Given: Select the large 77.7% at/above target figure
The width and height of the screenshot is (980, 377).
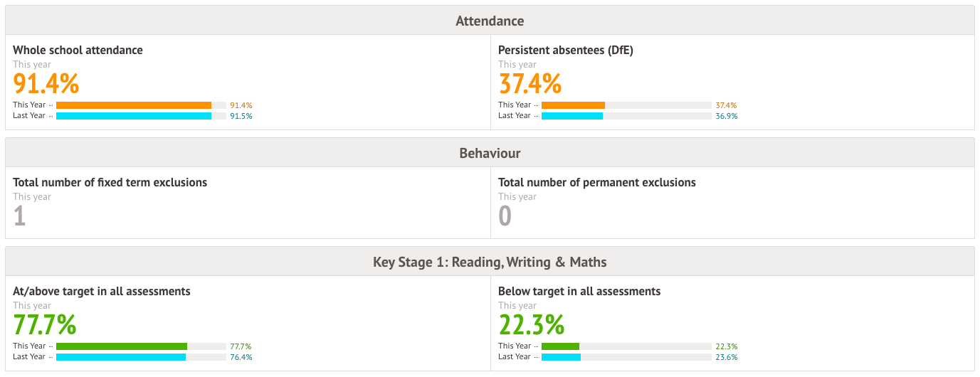Looking at the screenshot, I should coord(45,325).
